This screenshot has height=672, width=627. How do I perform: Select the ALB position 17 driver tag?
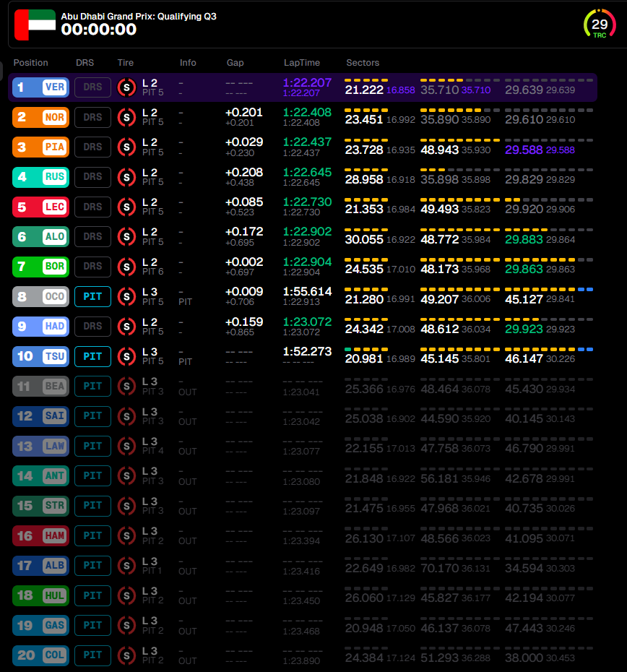40,565
